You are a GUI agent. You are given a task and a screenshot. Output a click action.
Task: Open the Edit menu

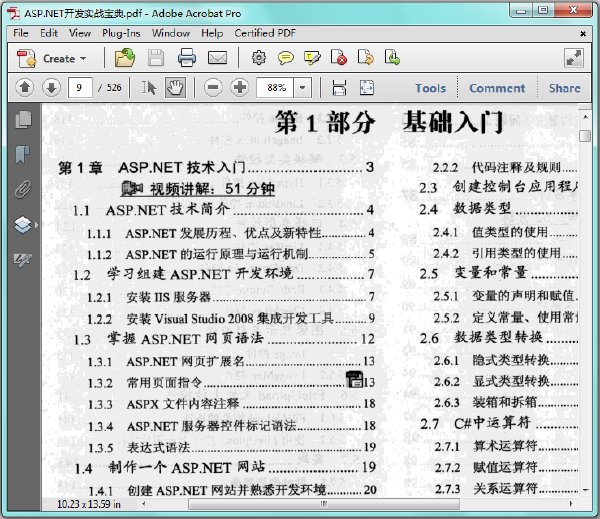coord(49,33)
